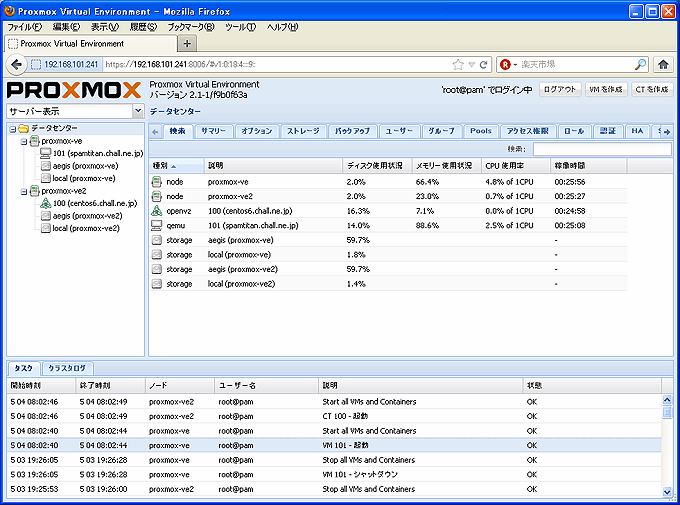Click storage icon in local (proxmox-ve) table row

pyautogui.click(x=157, y=255)
